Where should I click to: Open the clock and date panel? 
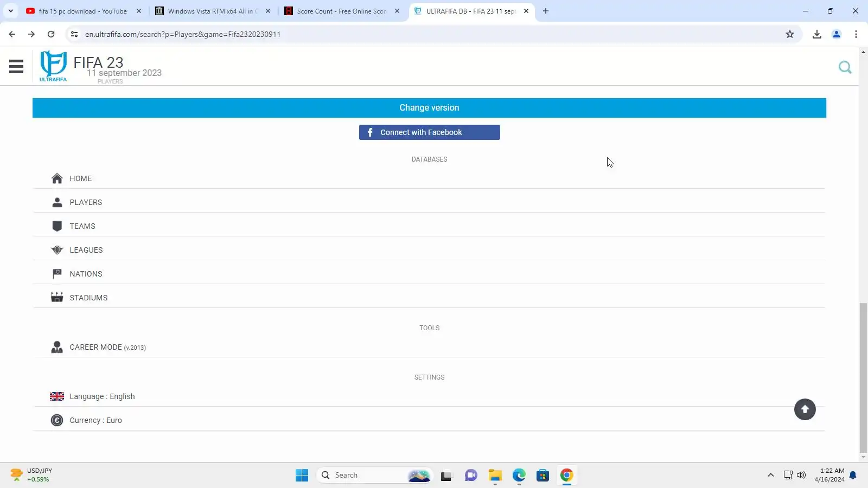coord(829,475)
